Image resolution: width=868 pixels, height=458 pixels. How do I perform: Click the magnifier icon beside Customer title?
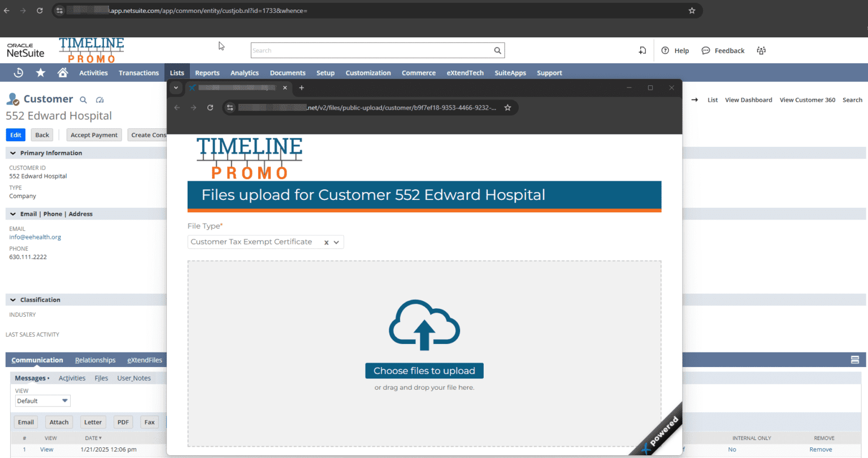(83, 99)
